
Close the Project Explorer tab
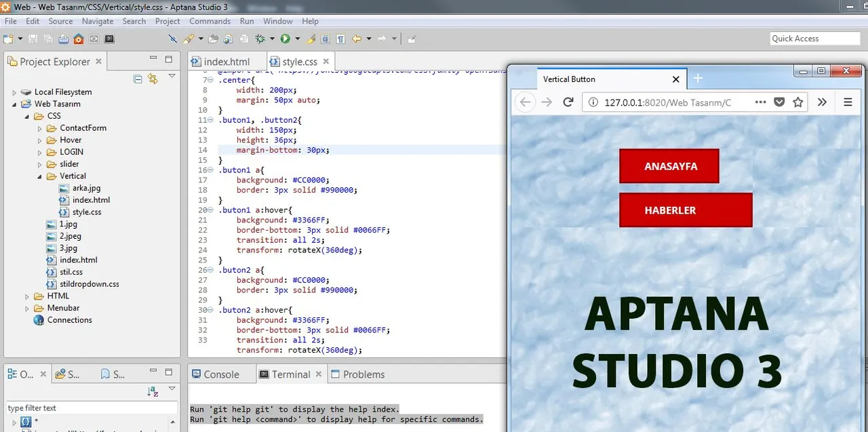(98, 61)
